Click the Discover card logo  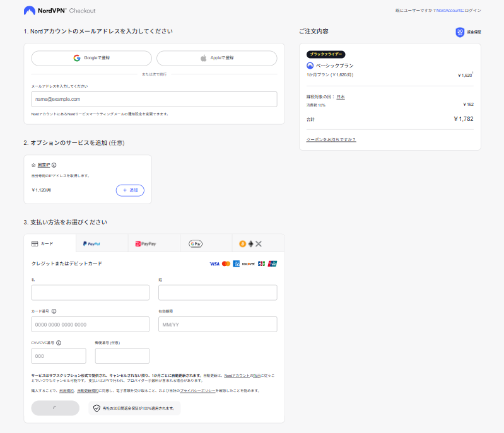coord(248,263)
